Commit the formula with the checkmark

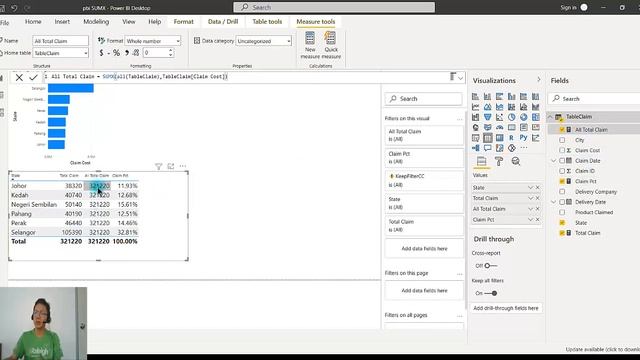point(33,77)
